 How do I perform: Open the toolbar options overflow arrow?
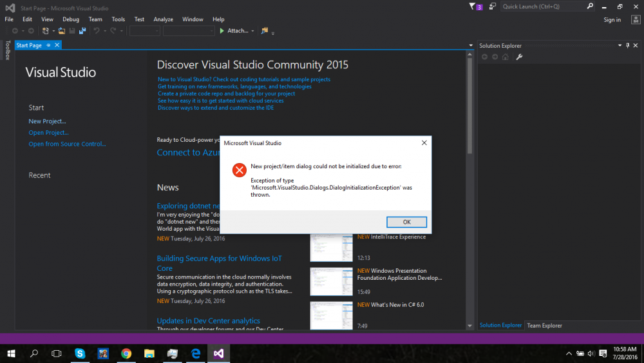pyautogui.click(x=272, y=32)
